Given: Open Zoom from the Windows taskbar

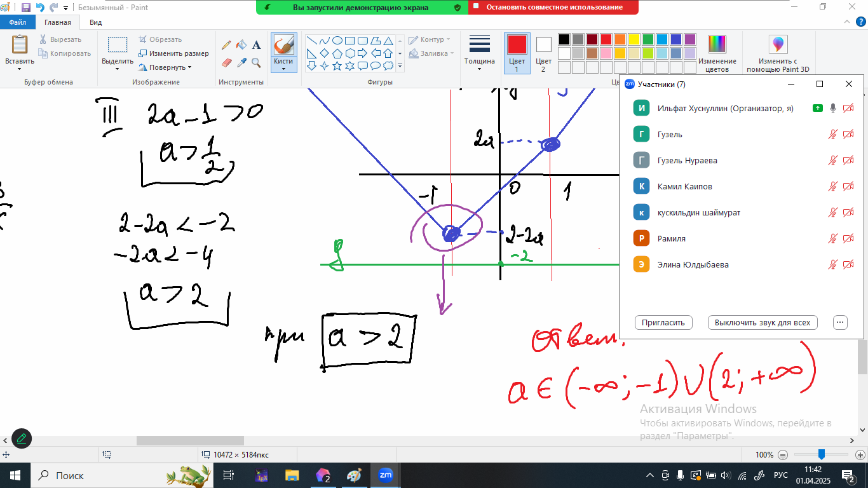Looking at the screenshot, I should point(385,475).
